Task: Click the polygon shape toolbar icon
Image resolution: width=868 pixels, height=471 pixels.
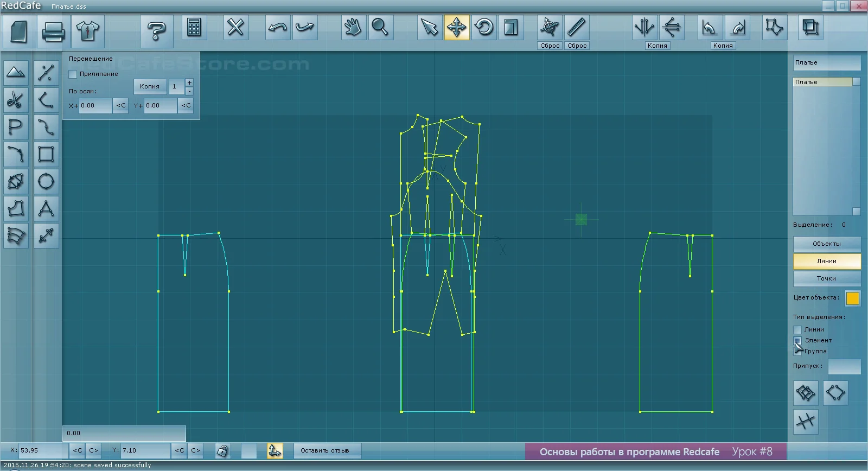Action: tap(775, 27)
